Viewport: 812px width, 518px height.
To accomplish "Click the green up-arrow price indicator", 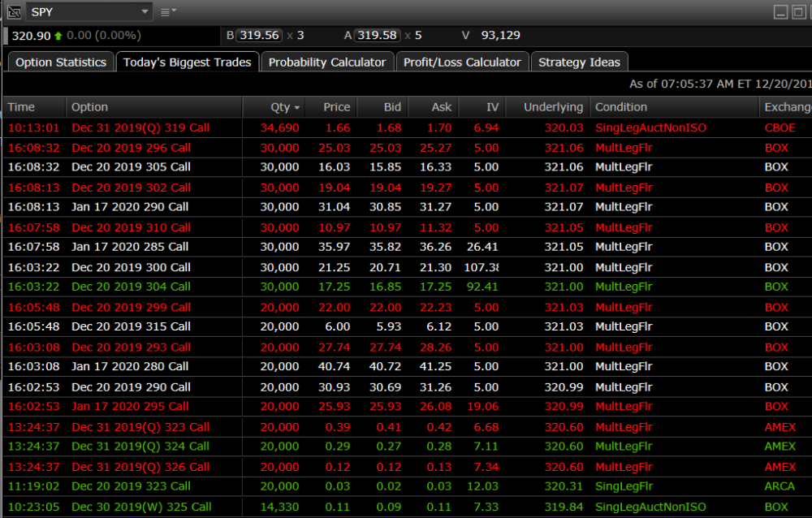I will pos(58,36).
